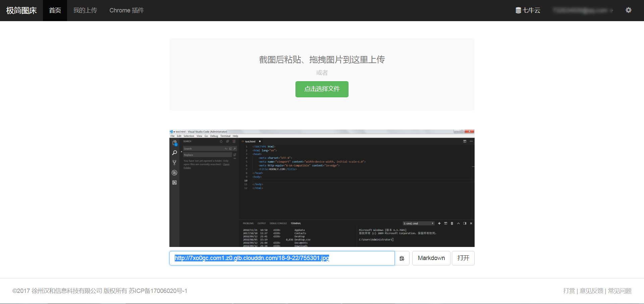The height and width of the screenshot is (304, 644).
Task: Expand the blurred account email dropdown
Action: (x=583, y=10)
